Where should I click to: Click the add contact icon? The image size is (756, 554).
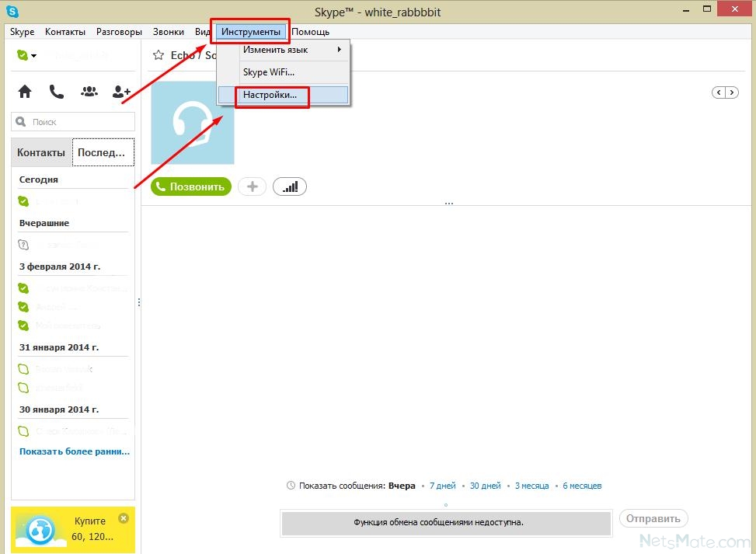[x=121, y=91]
